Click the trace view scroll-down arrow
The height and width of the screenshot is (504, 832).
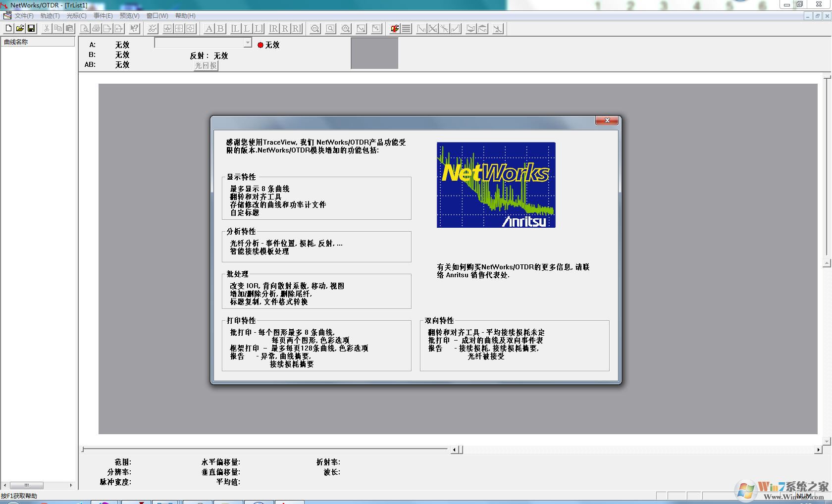coord(827,441)
